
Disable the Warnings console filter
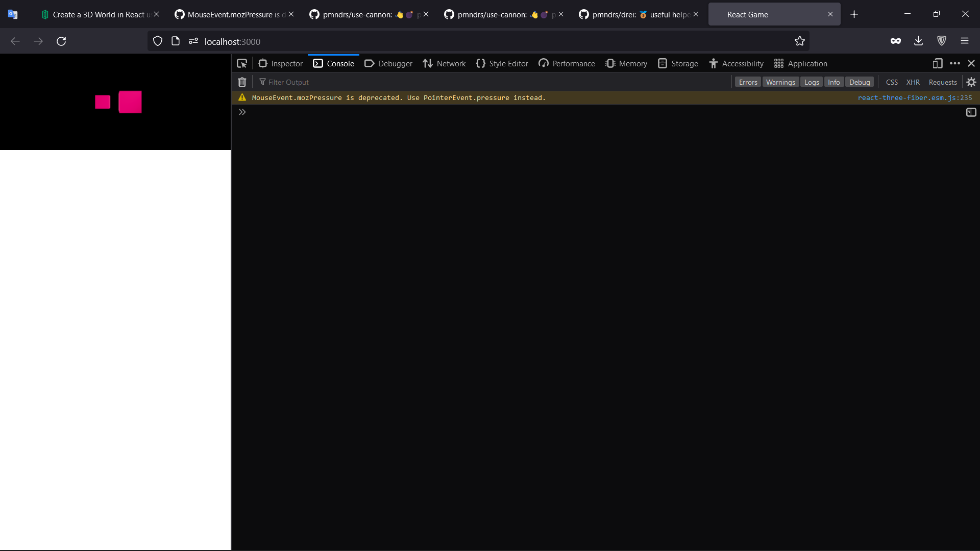780,82
